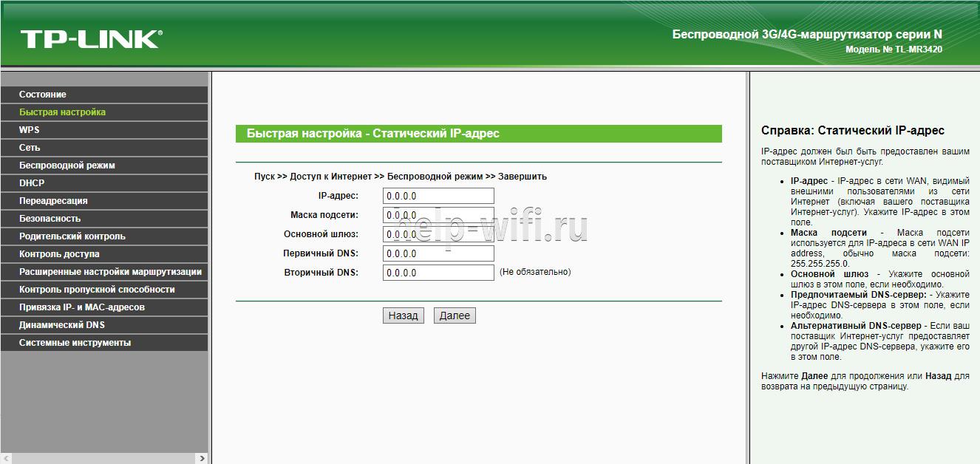980x464 pixels.
Task: Click the Маска подсети form label
Action: [324, 215]
